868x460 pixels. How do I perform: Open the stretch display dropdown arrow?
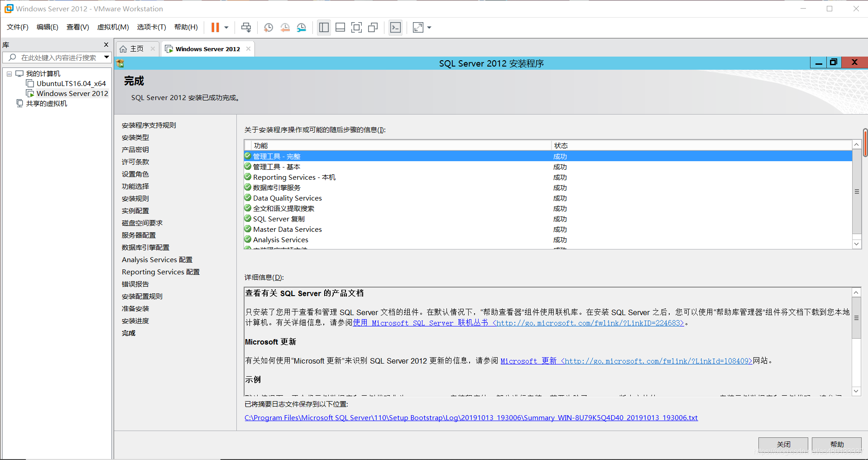429,28
